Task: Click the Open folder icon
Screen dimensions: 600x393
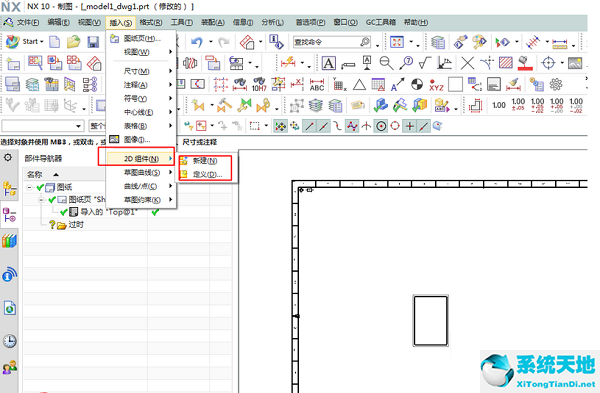Action: 73,42
